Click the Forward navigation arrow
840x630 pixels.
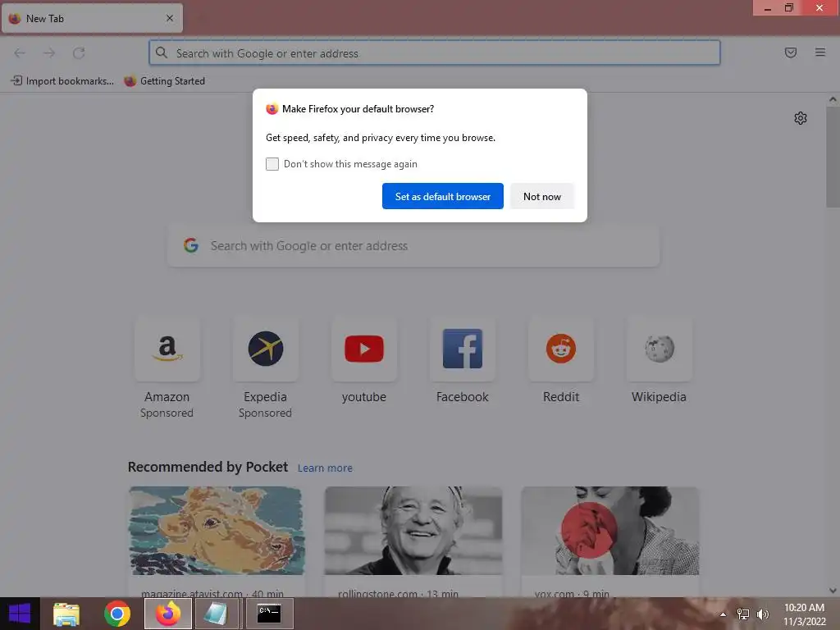tap(49, 53)
